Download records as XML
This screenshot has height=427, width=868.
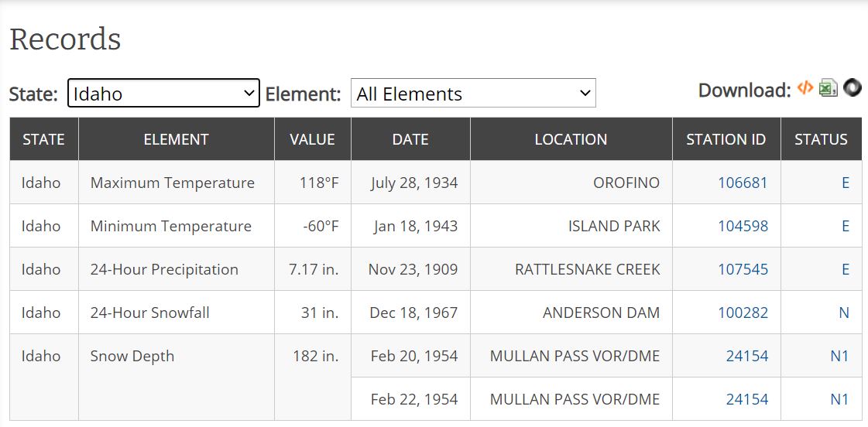(805, 88)
